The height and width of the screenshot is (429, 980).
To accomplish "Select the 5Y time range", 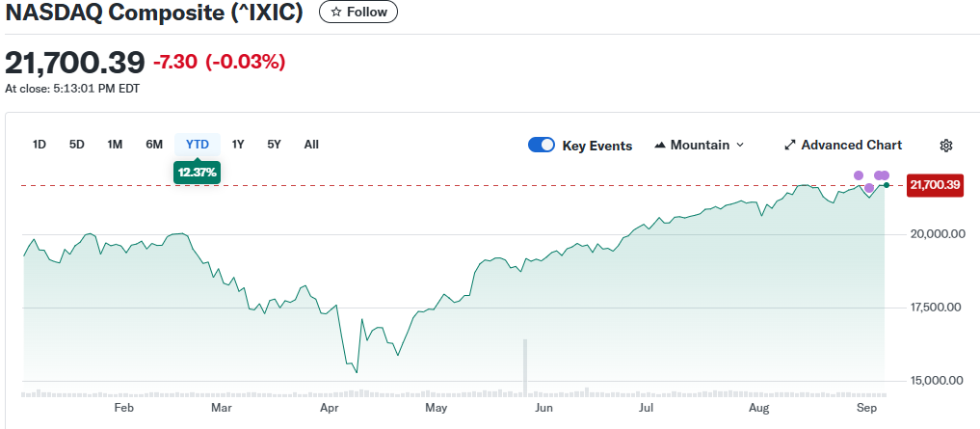I will coord(274,145).
